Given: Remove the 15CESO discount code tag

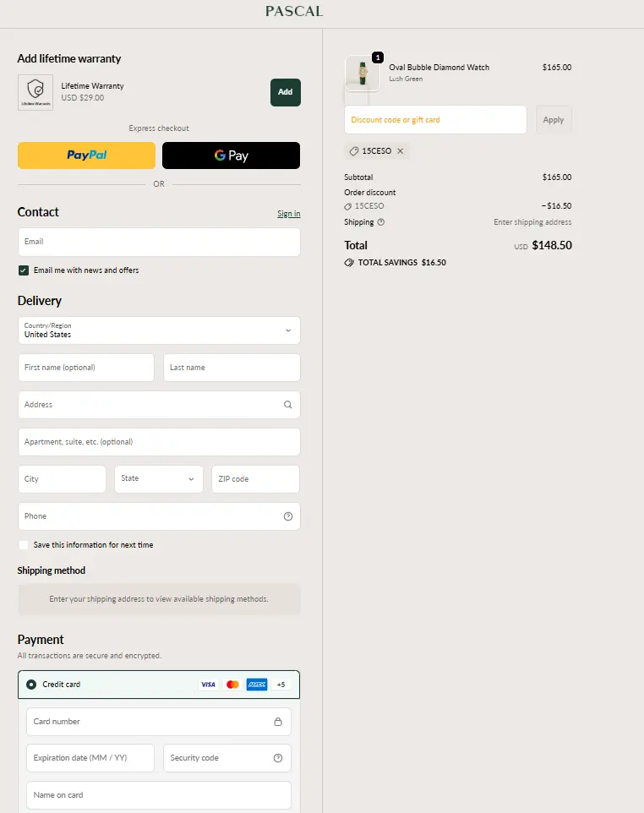Looking at the screenshot, I should click(x=401, y=151).
